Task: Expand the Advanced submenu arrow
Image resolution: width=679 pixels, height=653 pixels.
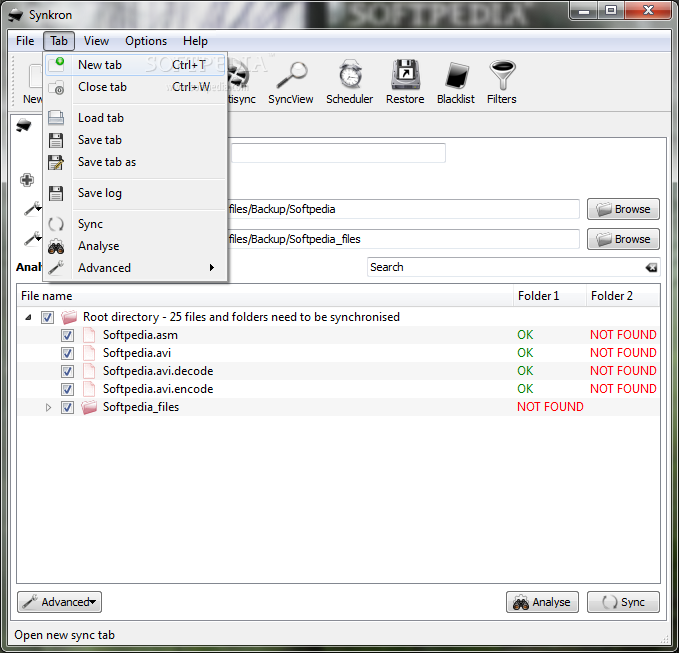Action: pos(211,268)
